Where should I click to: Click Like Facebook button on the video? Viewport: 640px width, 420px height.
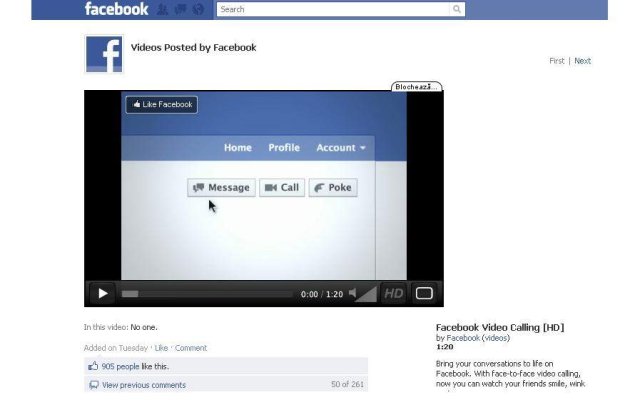pos(162,104)
